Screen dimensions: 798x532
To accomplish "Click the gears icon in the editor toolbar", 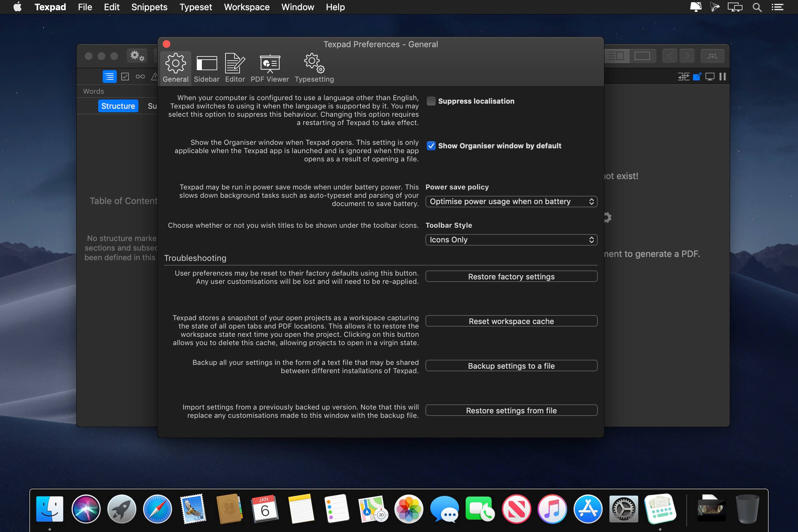I will (x=137, y=56).
